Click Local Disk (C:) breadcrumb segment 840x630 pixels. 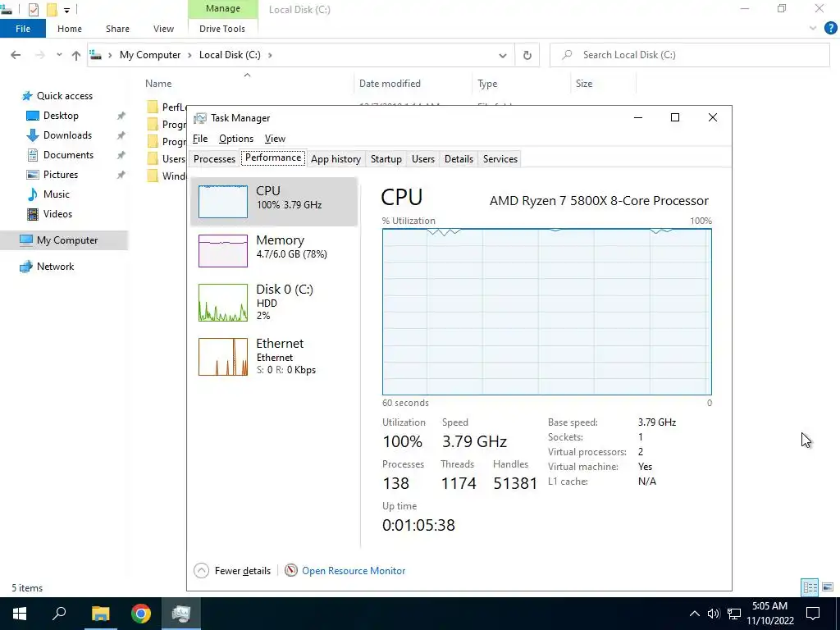[x=230, y=55]
